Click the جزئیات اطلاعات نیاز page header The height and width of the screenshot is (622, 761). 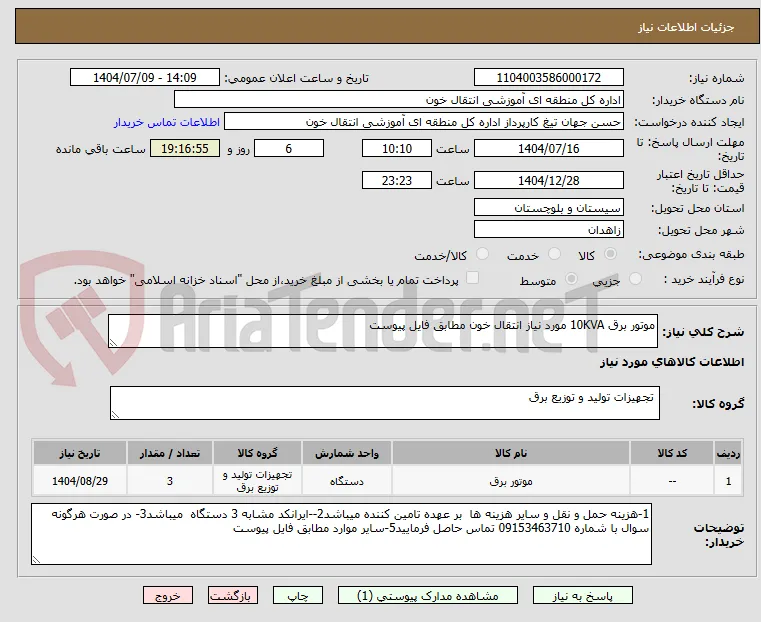(686, 27)
